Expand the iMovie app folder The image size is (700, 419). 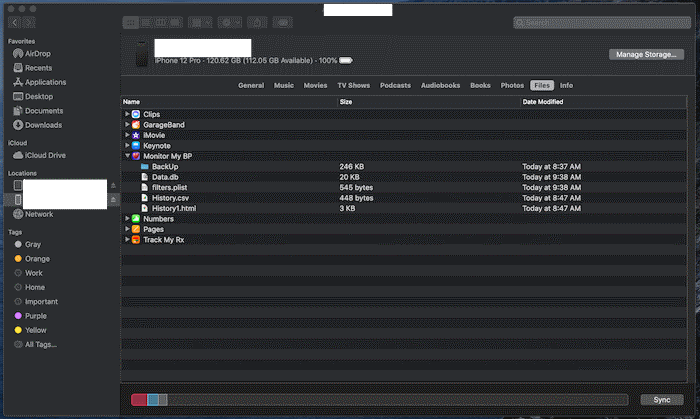(x=127, y=135)
